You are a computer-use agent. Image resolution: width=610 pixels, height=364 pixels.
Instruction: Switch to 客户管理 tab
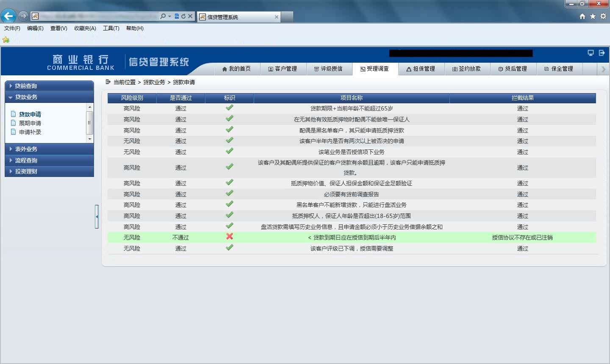[283, 69]
